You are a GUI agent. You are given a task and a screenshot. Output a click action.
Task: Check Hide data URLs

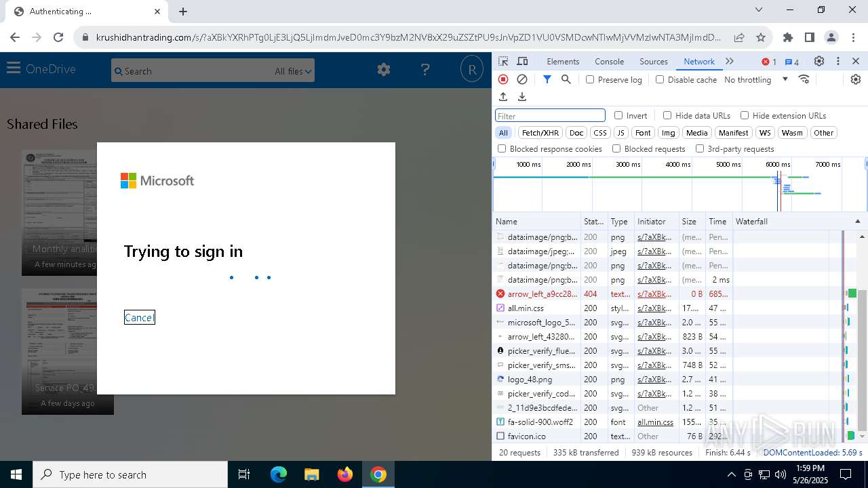[667, 115]
